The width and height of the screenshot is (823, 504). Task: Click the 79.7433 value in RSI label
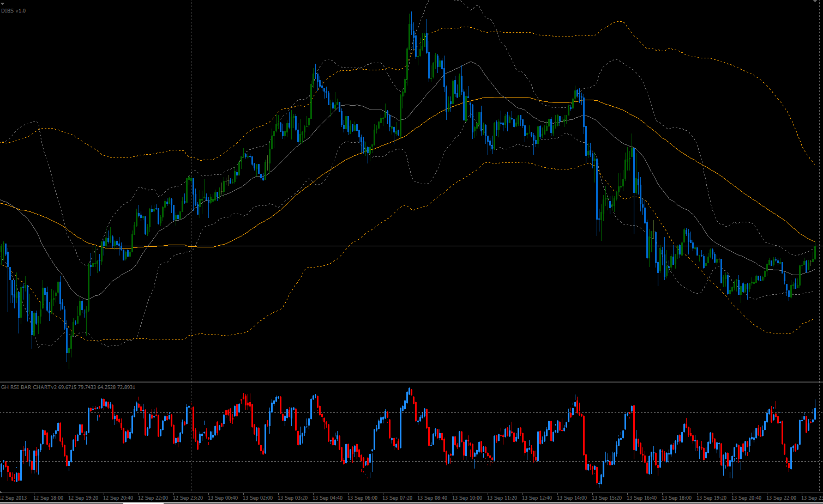point(87,387)
